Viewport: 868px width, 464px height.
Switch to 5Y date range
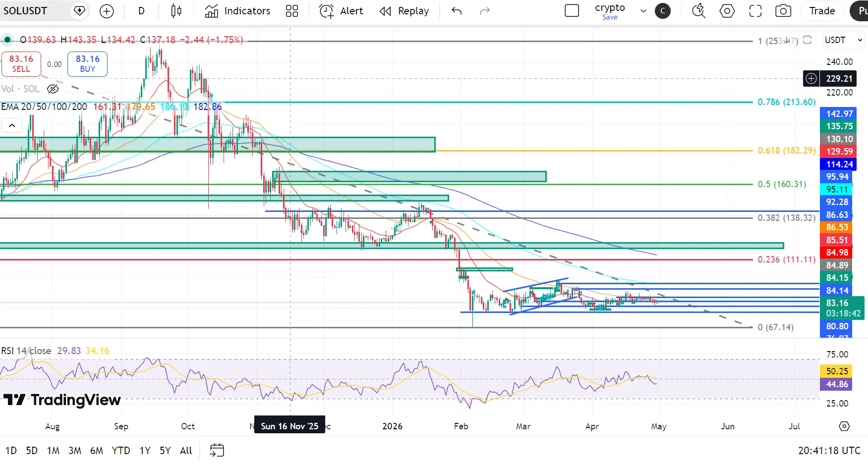(x=165, y=451)
